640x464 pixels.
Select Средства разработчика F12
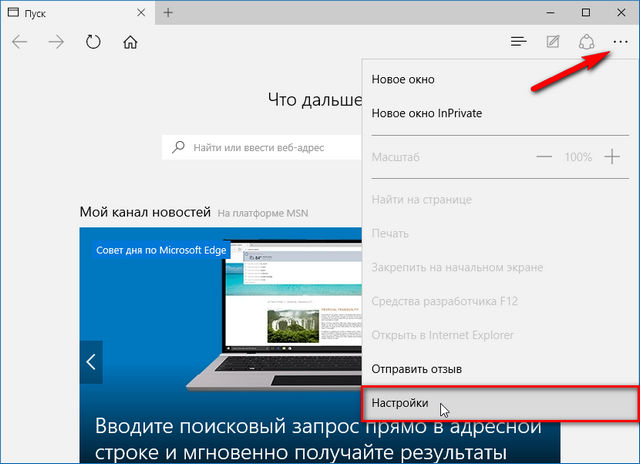pyautogui.click(x=500, y=301)
